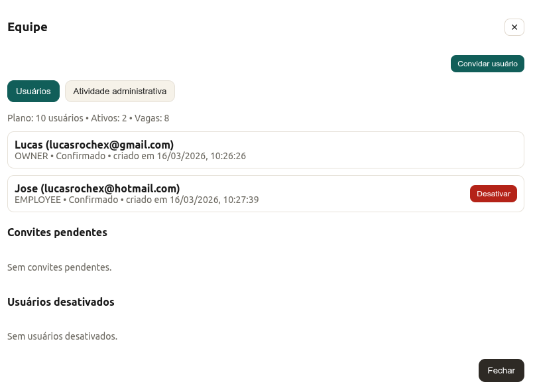Click the Lucas (lucasrochex@gmail.com) name
533x392 pixels.
coord(94,145)
